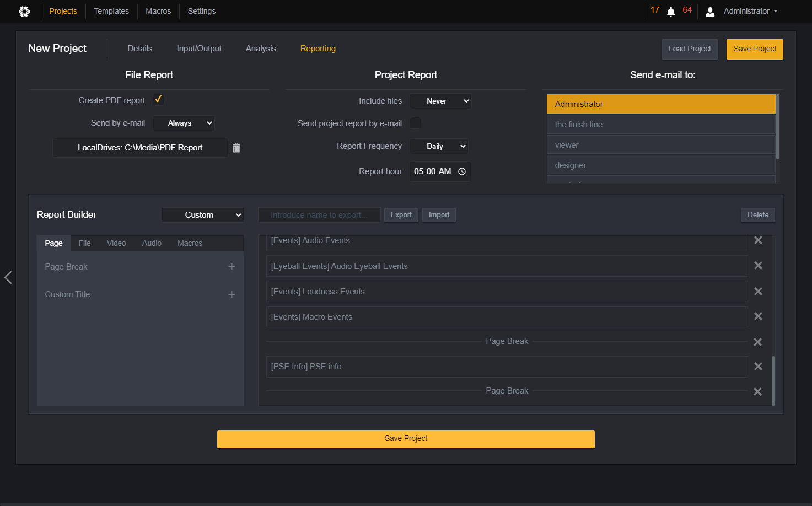The width and height of the screenshot is (812, 506).
Task: Switch to the Details tab
Action: point(140,49)
